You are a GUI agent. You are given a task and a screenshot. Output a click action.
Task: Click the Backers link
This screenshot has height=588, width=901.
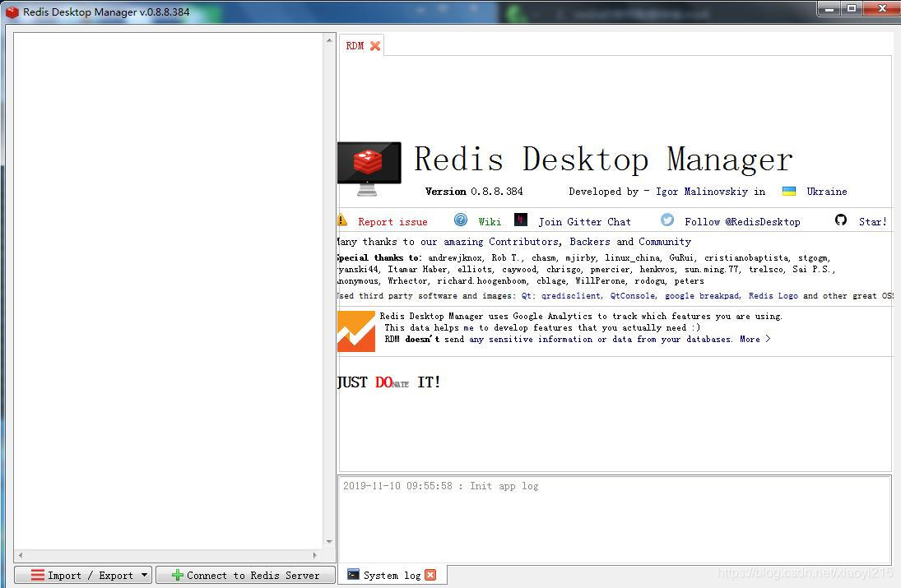589,242
